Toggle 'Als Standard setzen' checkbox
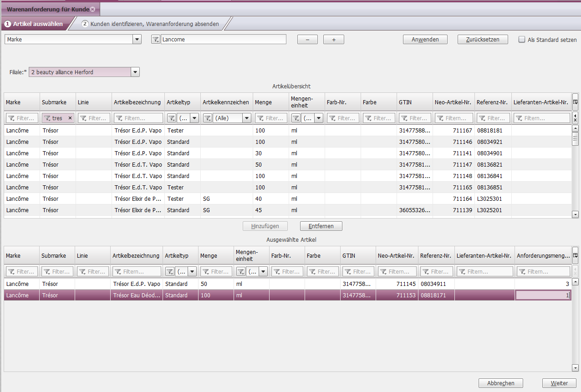This screenshot has height=392, width=581. 522,40
